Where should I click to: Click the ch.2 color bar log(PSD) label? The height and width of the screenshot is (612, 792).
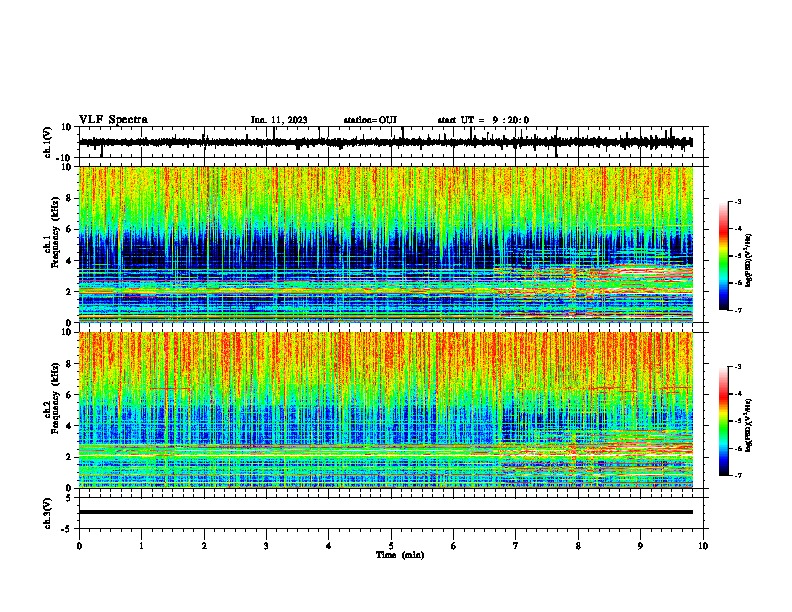(749, 425)
